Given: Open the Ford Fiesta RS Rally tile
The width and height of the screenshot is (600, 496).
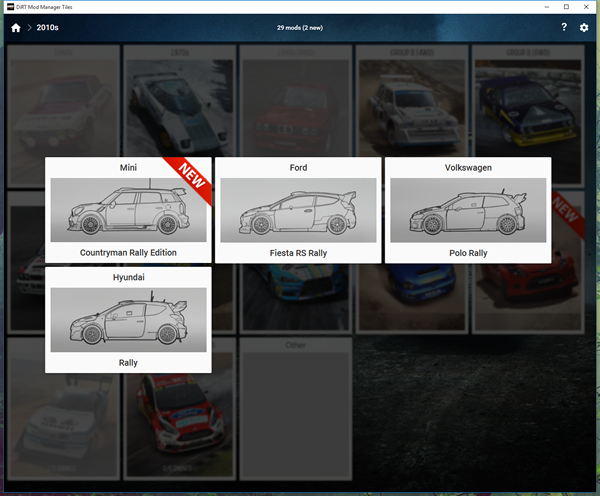Looking at the screenshot, I should click(298, 210).
